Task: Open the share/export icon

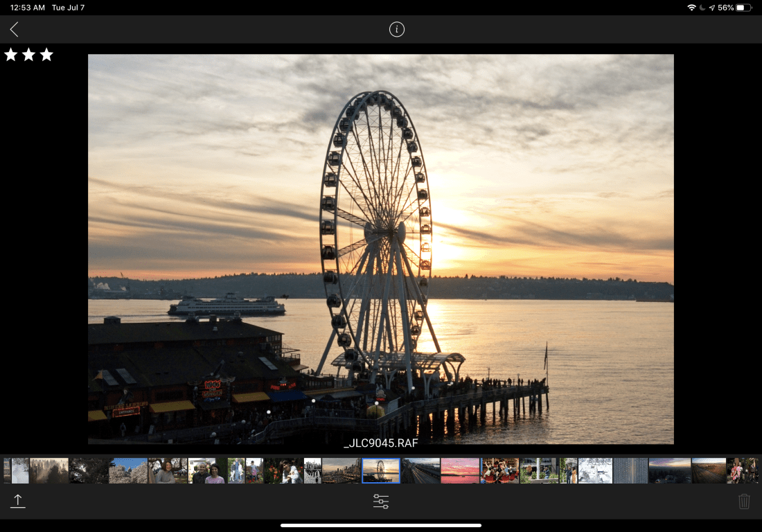Action: (18, 502)
